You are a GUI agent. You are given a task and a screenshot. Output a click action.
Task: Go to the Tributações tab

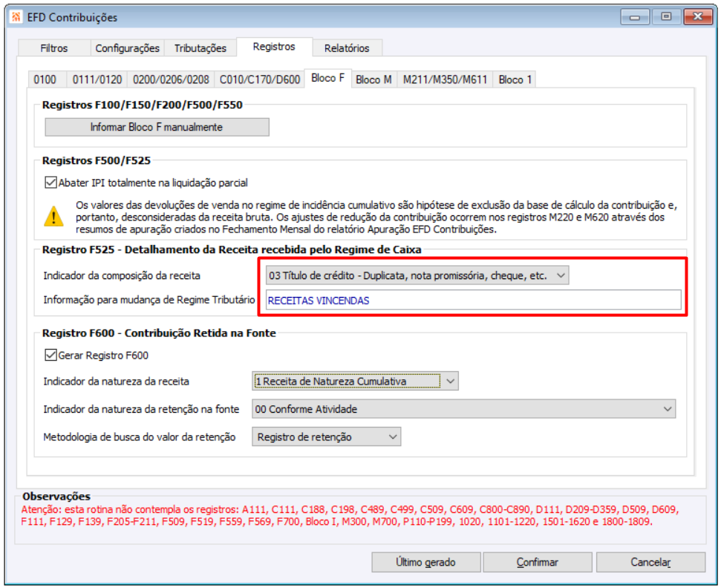tap(200, 48)
